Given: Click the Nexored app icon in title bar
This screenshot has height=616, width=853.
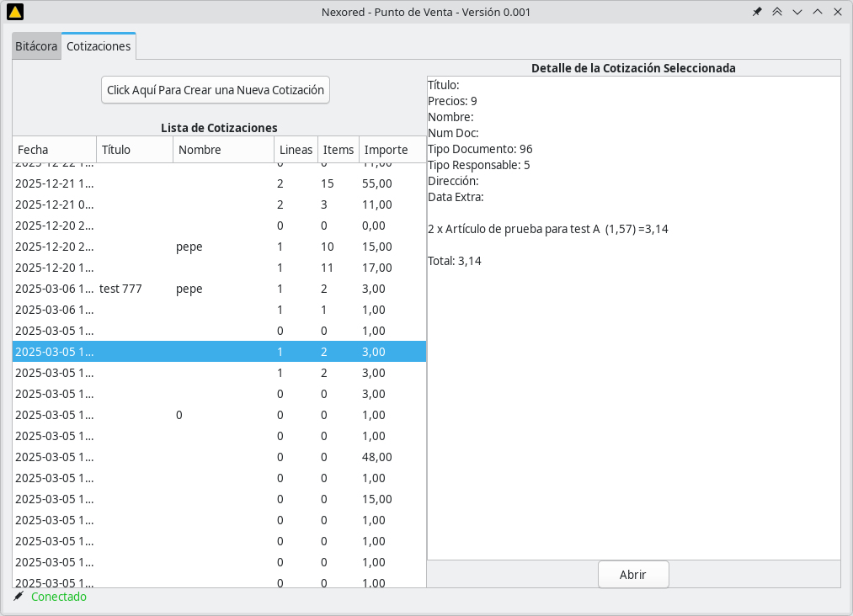Looking at the screenshot, I should (x=14, y=12).
